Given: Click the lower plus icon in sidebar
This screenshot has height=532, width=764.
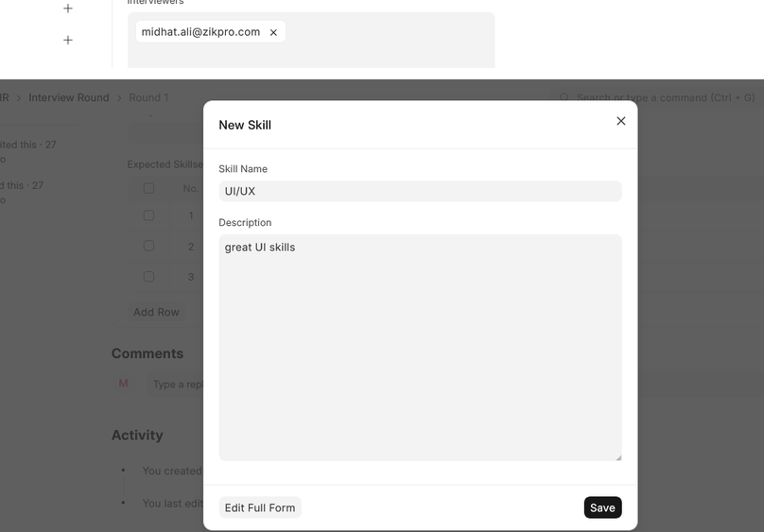Looking at the screenshot, I should 68,40.
